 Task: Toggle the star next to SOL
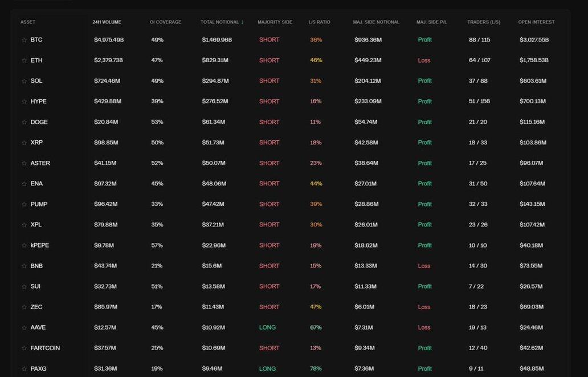(24, 81)
